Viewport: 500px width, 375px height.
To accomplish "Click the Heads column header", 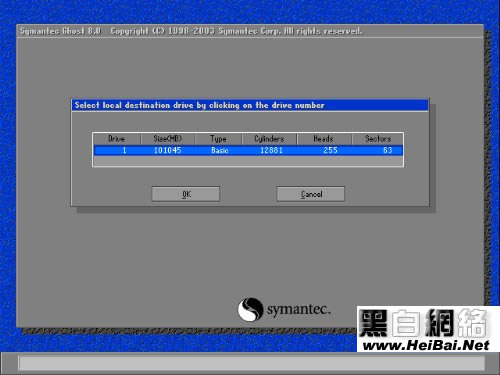I will pos(324,139).
